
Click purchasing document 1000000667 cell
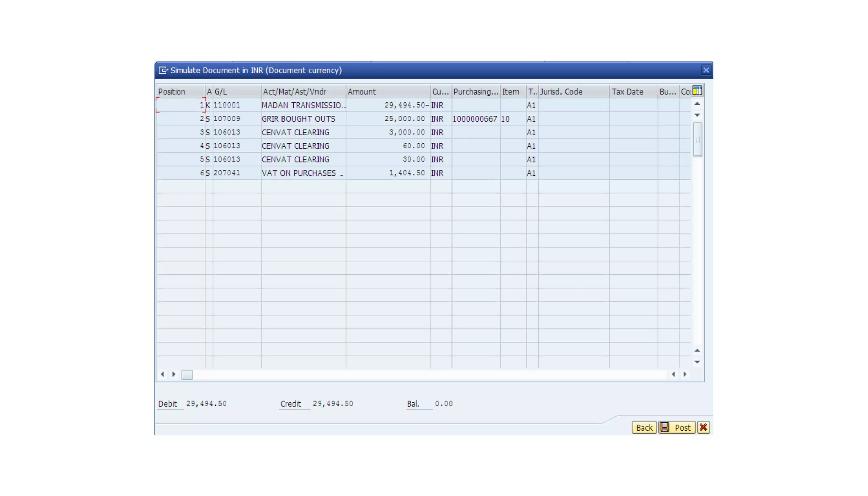[x=475, y=119]
